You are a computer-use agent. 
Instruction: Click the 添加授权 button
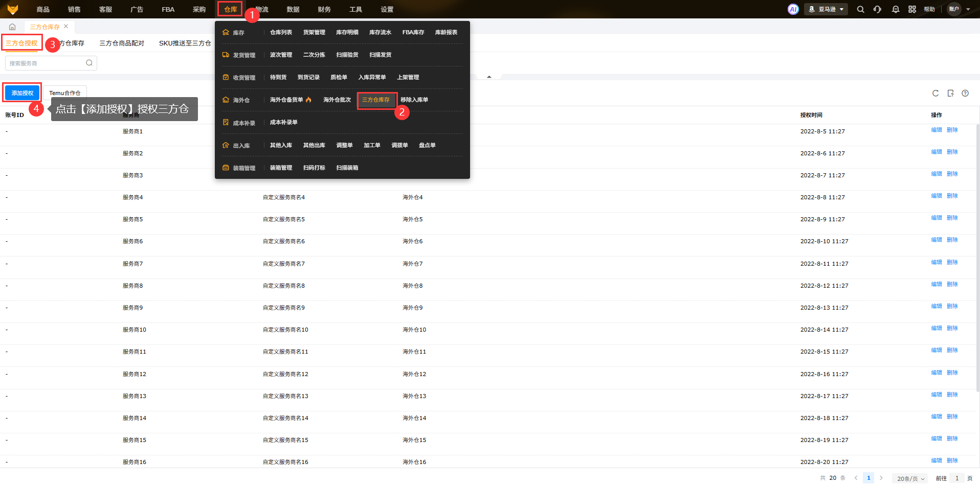(23, 93)
